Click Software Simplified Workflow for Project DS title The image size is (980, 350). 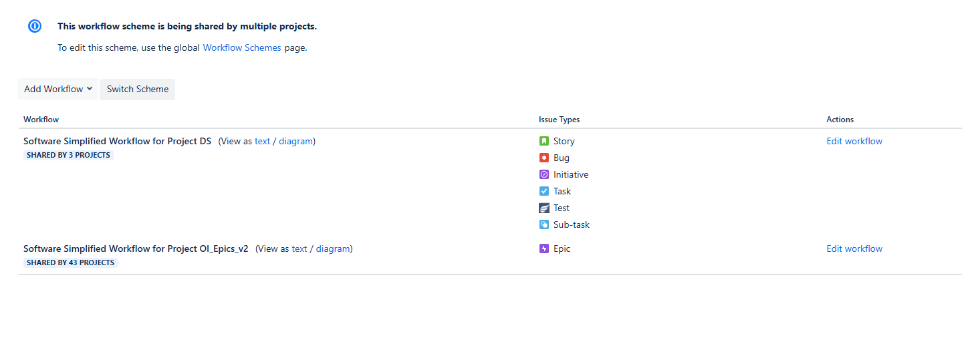click(x=117, y=141)
